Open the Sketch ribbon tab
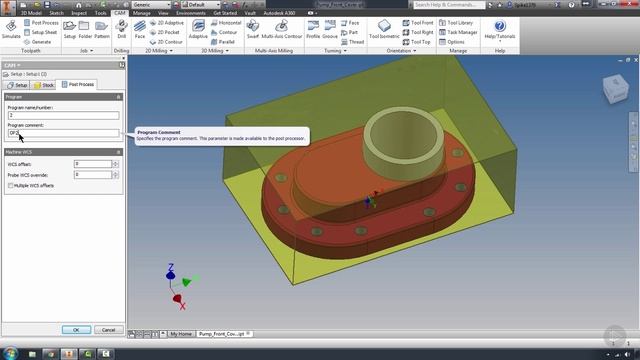The image size is (640, 360). click(56, 13)
